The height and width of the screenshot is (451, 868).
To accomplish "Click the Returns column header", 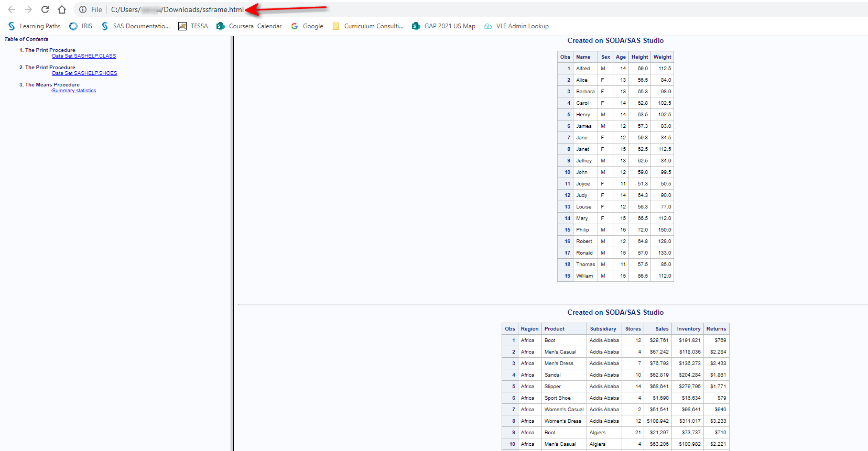I will [x=716, y=329].
